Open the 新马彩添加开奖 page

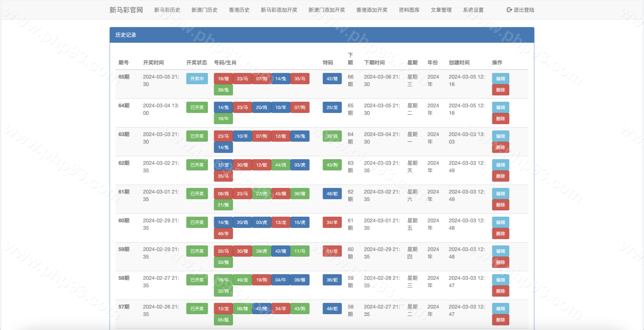pos(279,10)
